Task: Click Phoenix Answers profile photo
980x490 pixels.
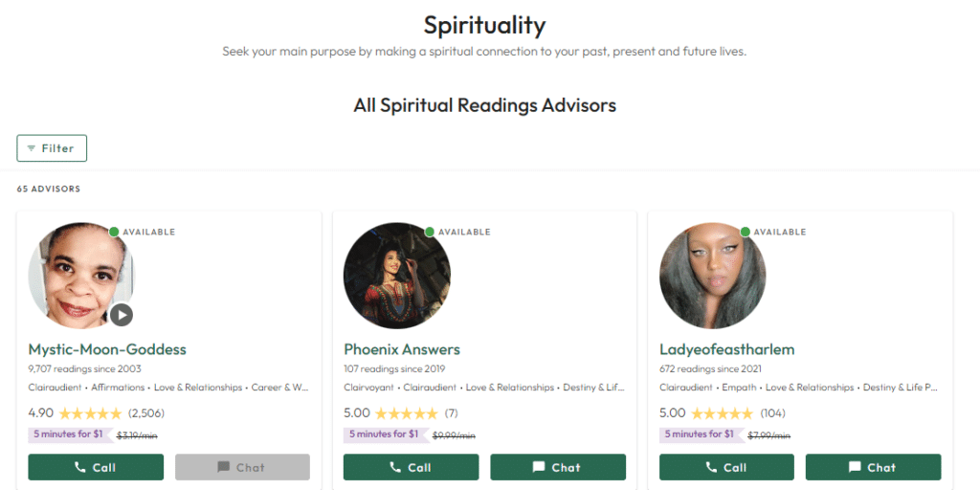Action: coord(396,276)
